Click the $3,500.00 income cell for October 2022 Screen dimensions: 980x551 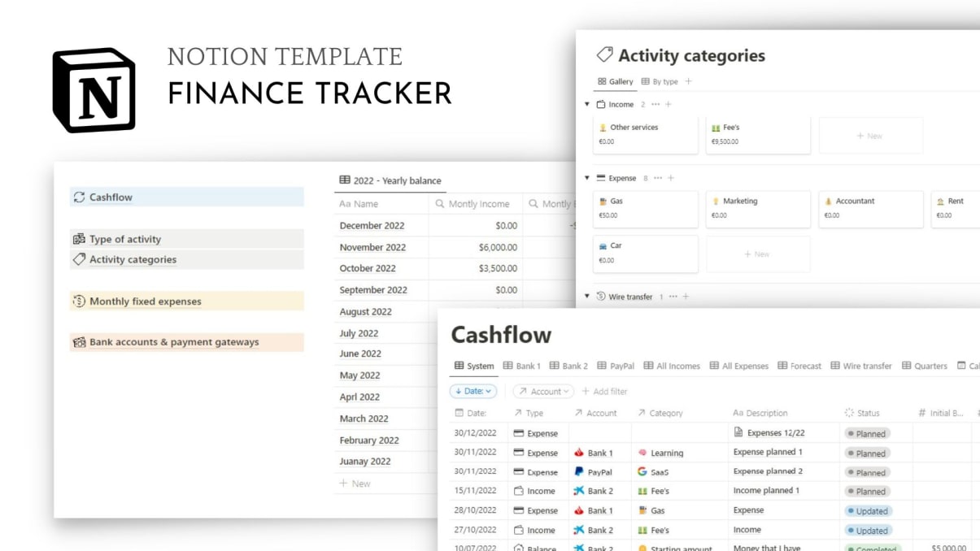476,268
